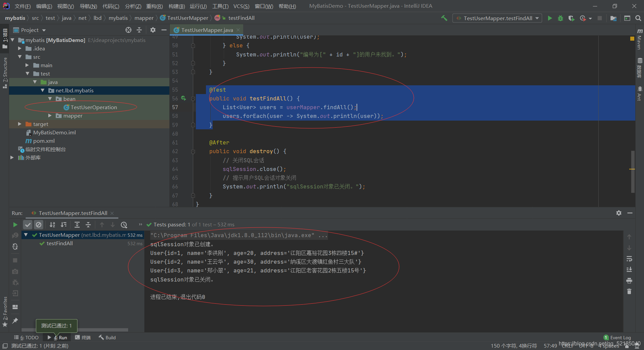Open Project panel settings gear
This screenshot has width=644, height=350.
tap(153, 30)
